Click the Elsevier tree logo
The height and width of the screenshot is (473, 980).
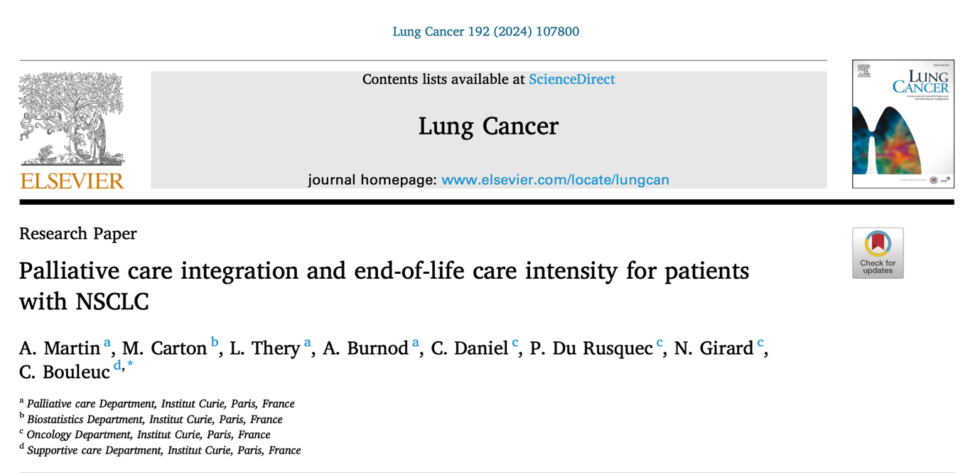coord(72,119)
